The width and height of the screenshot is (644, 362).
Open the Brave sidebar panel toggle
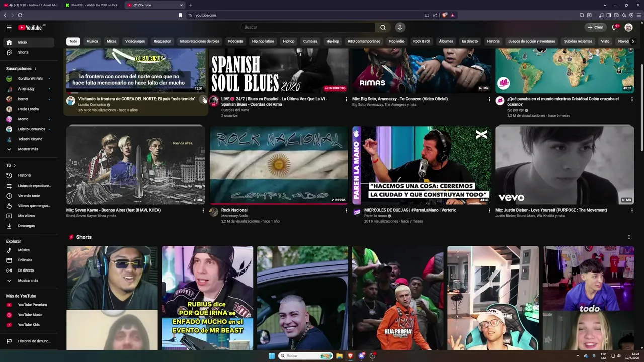click(x=609, y=15)
